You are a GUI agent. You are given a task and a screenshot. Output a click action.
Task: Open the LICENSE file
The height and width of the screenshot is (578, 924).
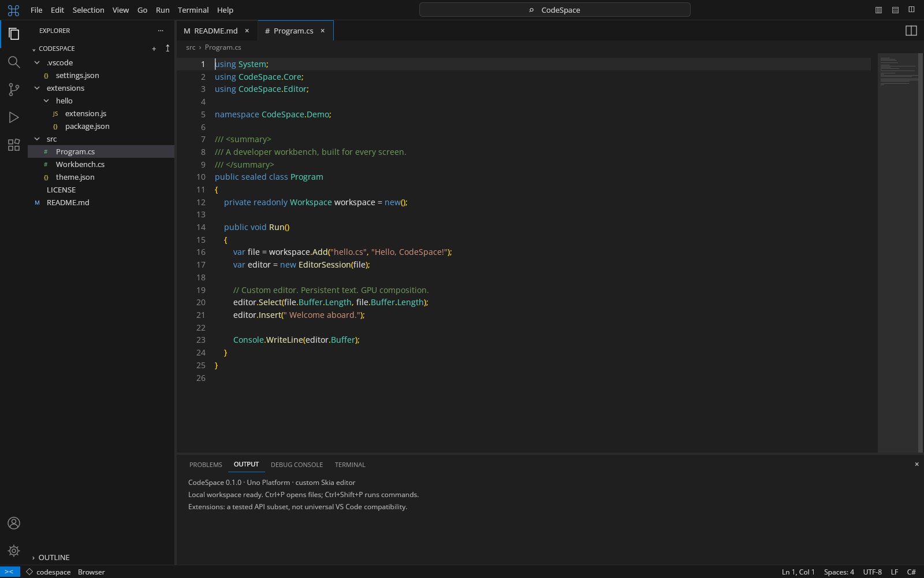101,190
